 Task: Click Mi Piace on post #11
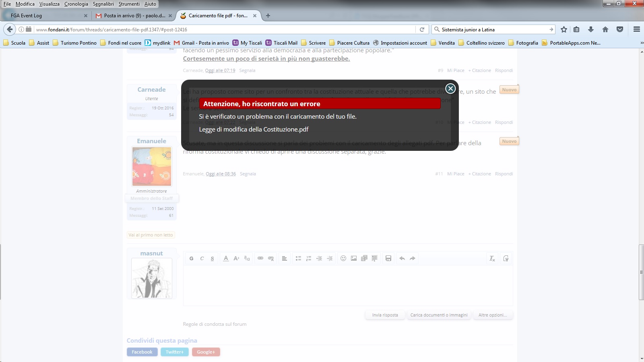pos(456,174)
